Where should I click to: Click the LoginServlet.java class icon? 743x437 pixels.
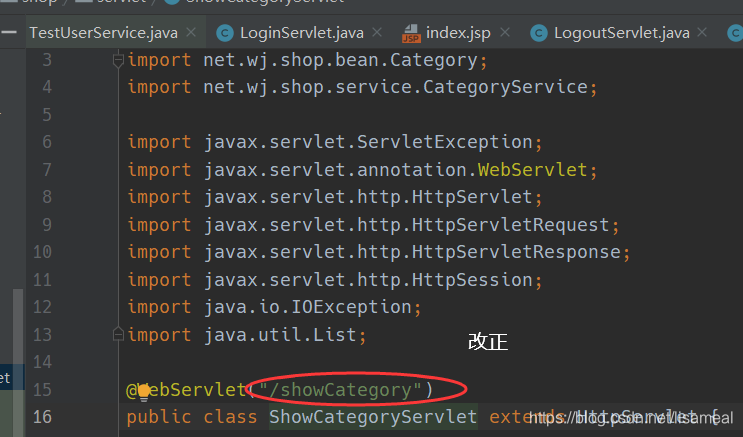225,33
